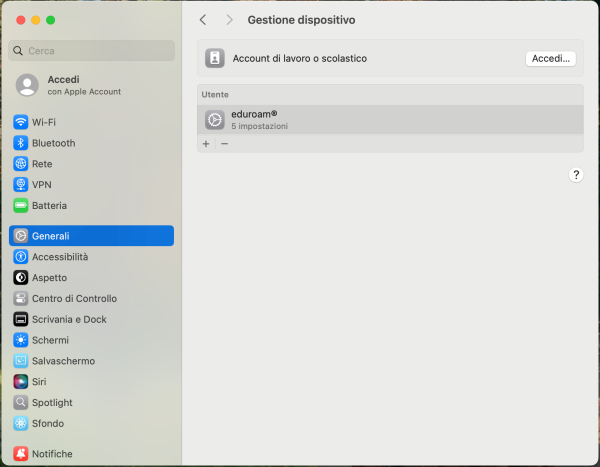Open Accessibilità icon in sidebar

21,257
